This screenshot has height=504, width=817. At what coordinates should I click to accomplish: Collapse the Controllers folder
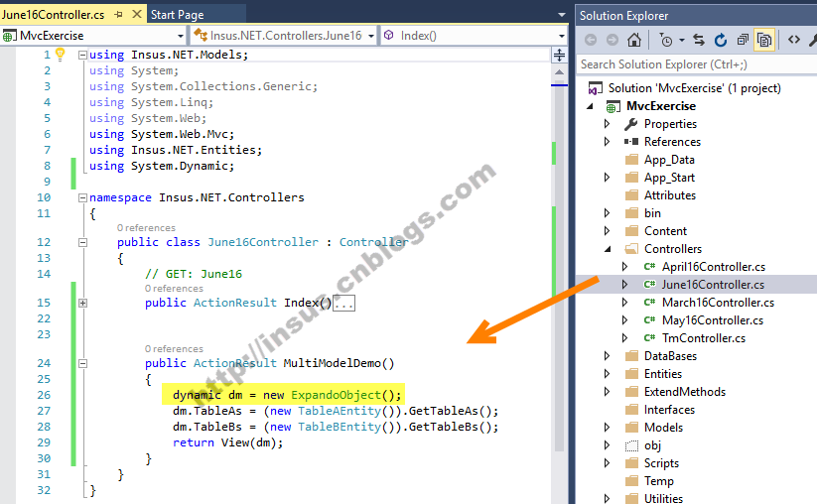[x=607, y=249]
